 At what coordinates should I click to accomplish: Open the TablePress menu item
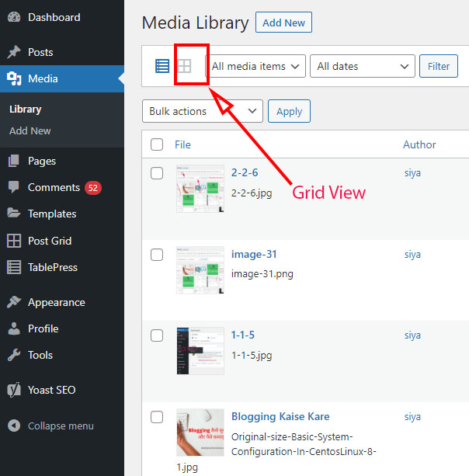(62, 267)
